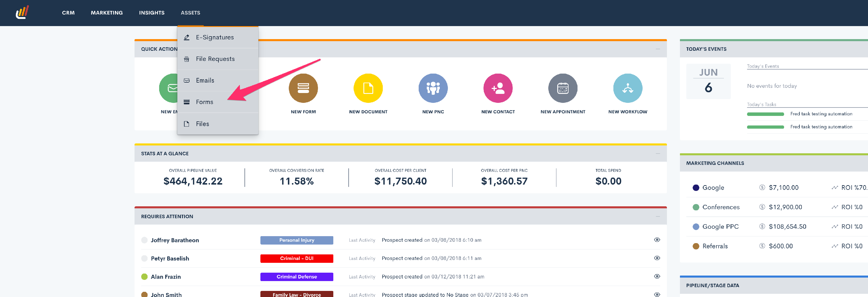This screenshot has width=868, height=297.
Task: Click the $108,654.50 Google PPC spend
Action: (787, 227)
